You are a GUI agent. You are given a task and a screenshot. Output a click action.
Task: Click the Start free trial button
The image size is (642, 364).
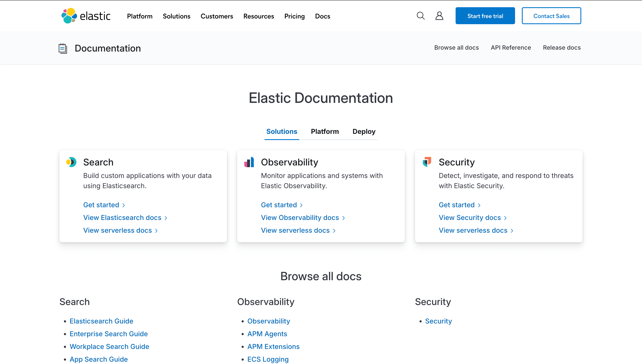pos(485,16)
